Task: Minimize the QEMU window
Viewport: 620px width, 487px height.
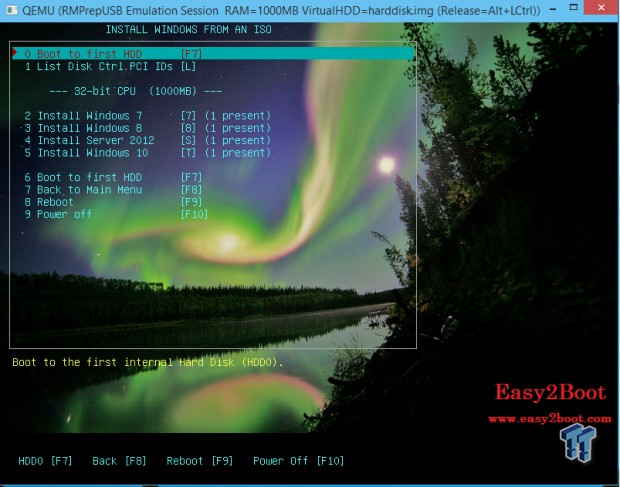Action: (x=553, y=8)
